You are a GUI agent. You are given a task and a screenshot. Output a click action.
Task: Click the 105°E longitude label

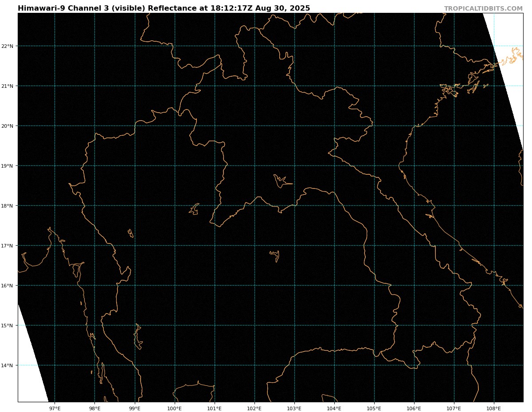point(374,408)
